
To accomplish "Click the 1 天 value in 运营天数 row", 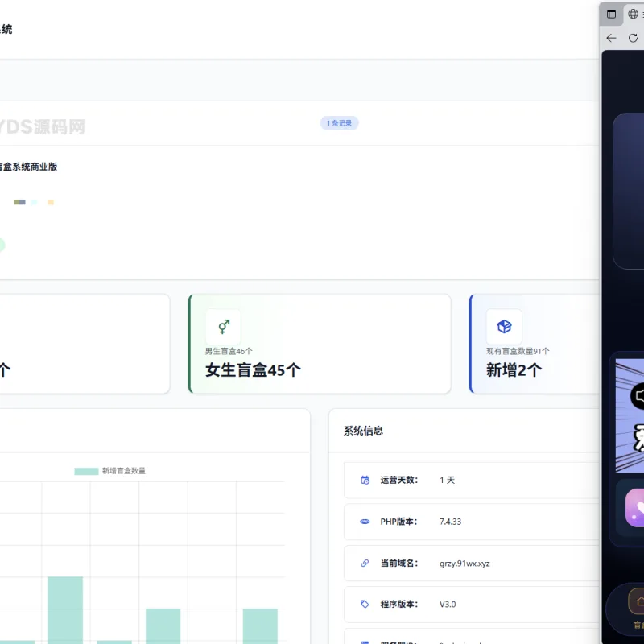I will pyautogui.click(x=448, y=480).
